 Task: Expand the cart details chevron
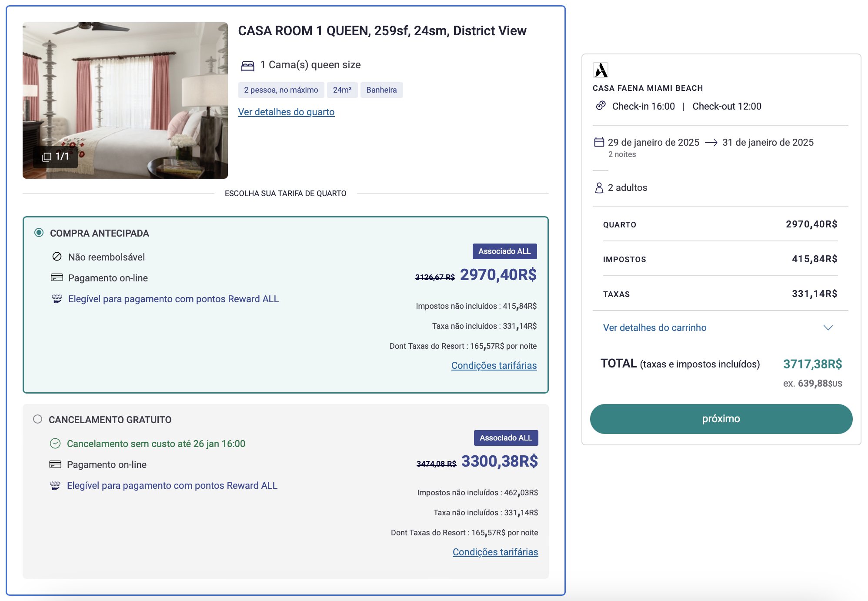coord(828,328)
